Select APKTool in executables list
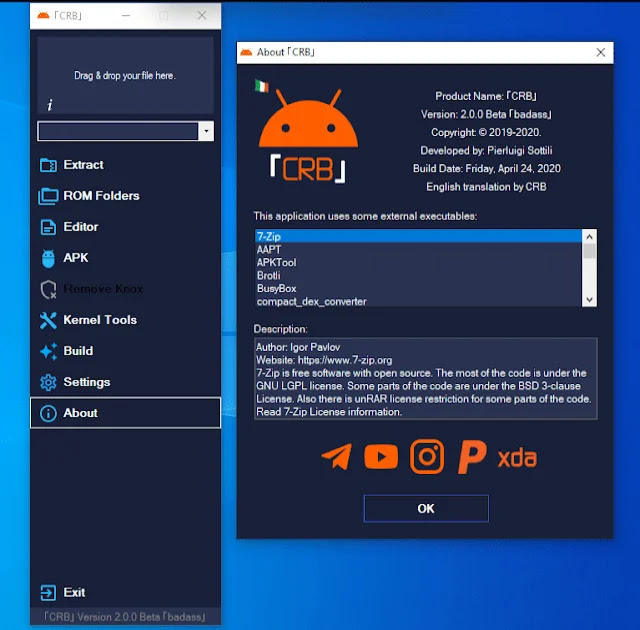Image resolution: width=640 pixels, height=630 pixels. point(418,262)
